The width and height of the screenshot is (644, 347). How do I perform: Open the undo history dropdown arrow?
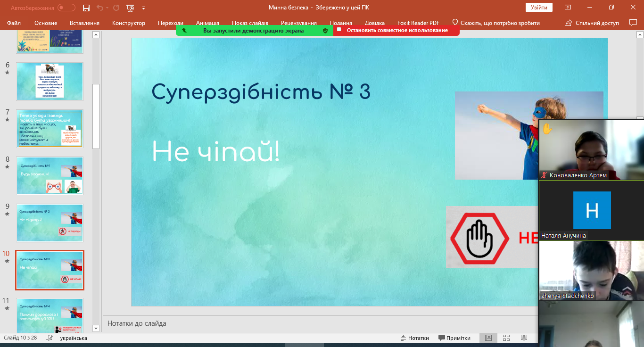point(107,8)
